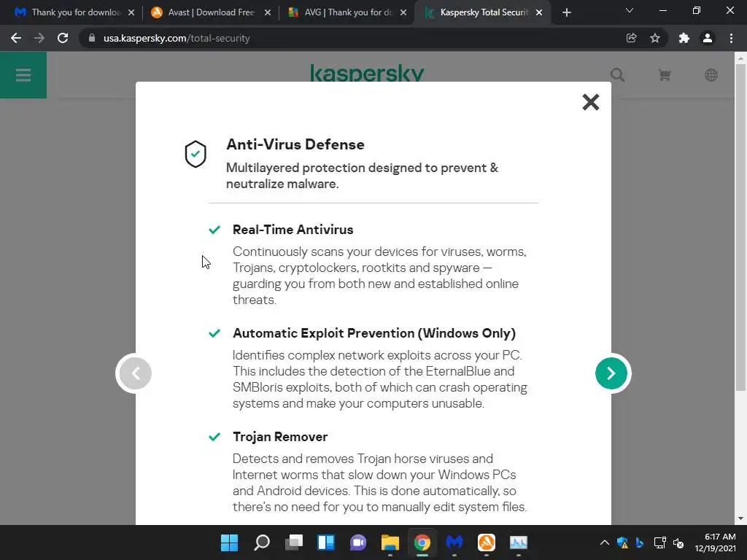This screenshot has width=747, height=560.
Task: Open Chrome three-dot menu
Action: (x=731, y=38)
